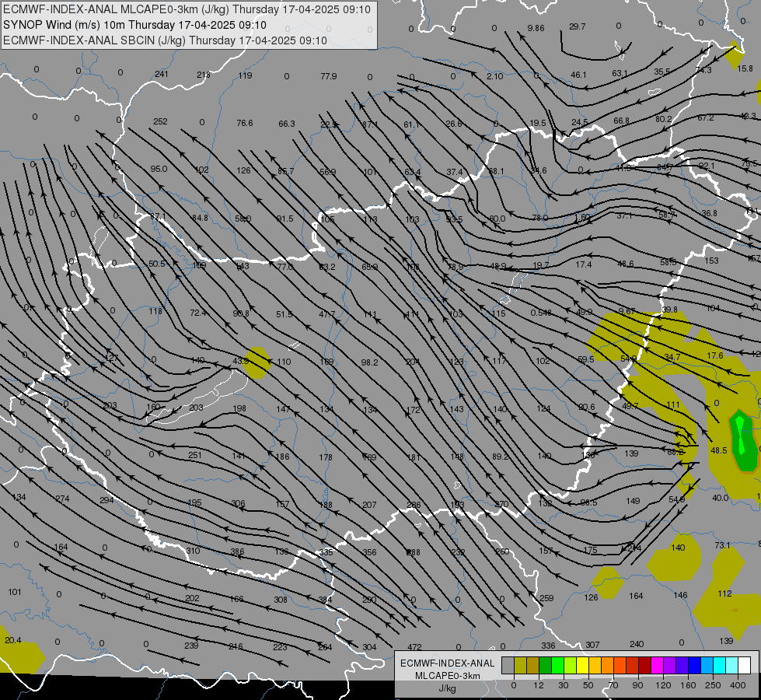Click the olive hexagon patch near 43.9

pyautogui.click(x=257, y=362)
